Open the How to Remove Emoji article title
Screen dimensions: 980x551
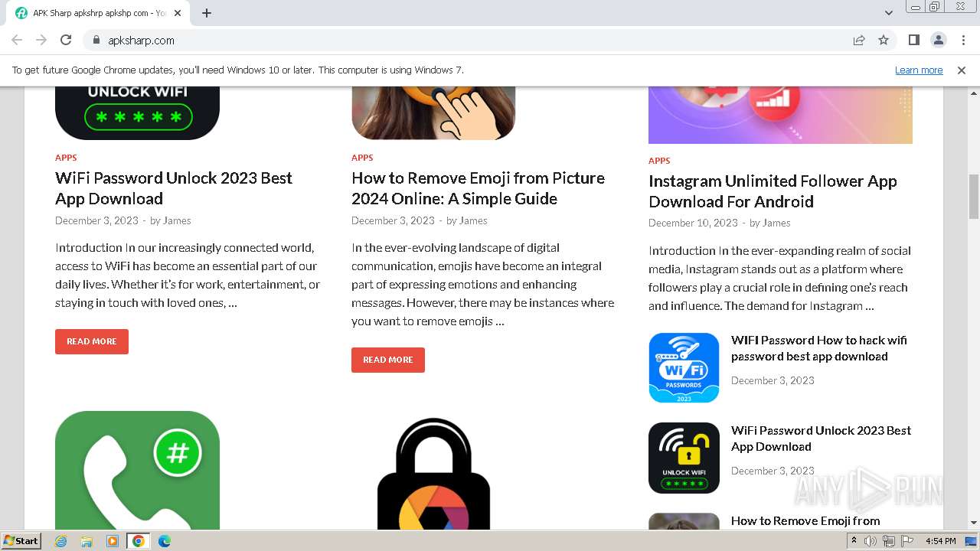478,188
